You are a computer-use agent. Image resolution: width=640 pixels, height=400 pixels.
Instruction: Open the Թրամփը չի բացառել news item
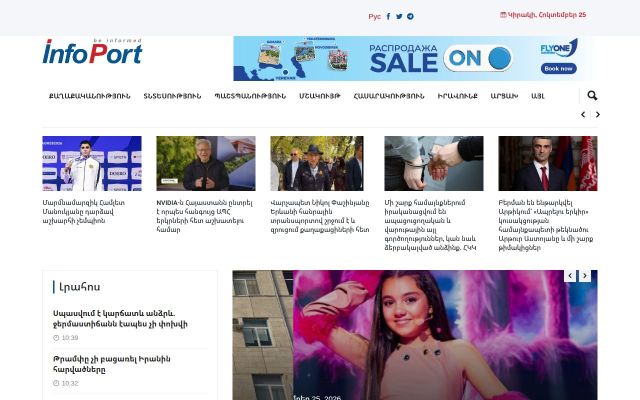click(112, 364)
